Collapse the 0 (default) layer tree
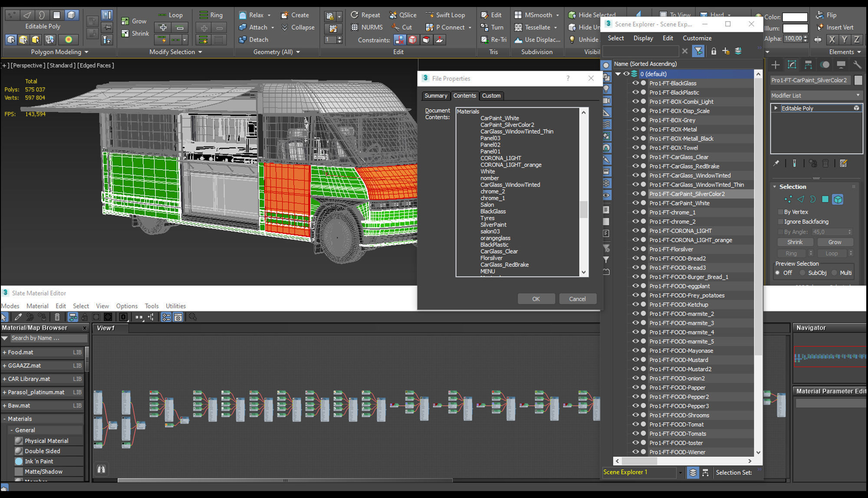The height and width of the screenshot is (498, 868). click(618, 74)
